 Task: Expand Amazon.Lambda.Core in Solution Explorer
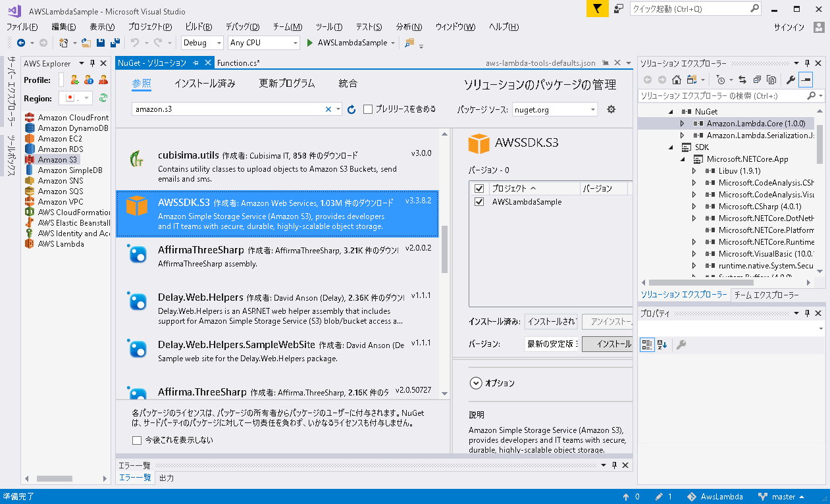pos(683,123)
